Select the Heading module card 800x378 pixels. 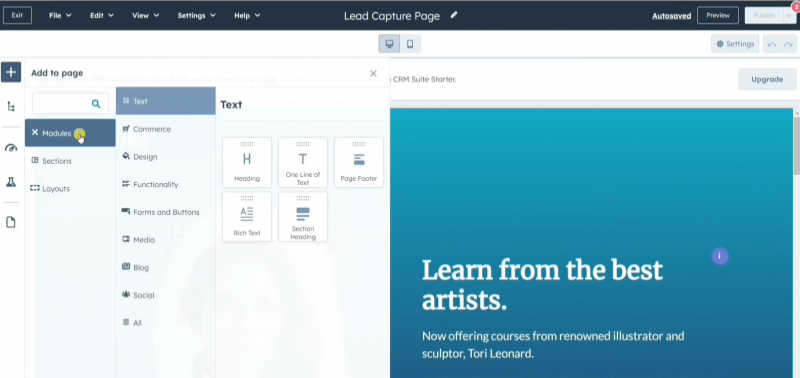tap(247, 162)
